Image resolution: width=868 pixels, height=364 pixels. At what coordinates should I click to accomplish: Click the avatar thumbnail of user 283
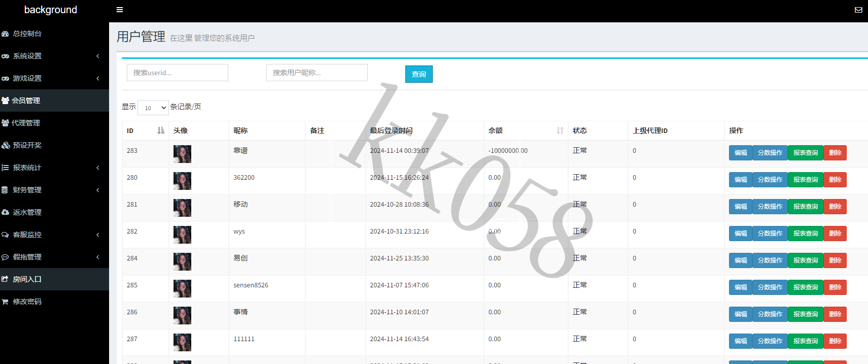[182, 154]
